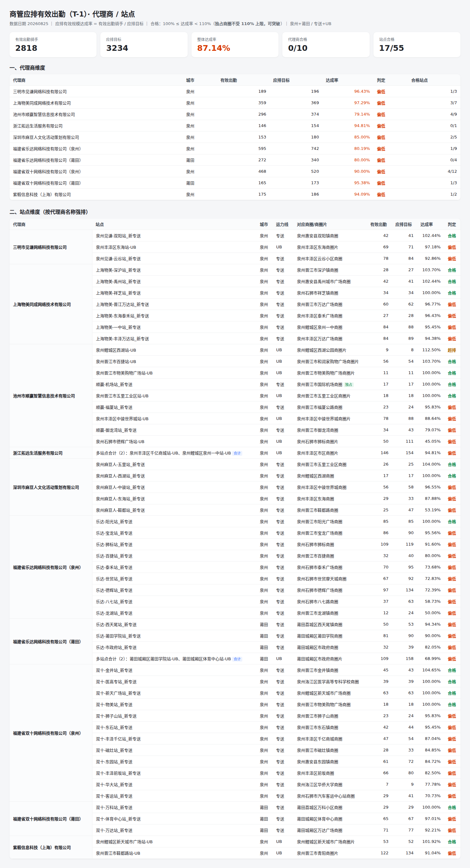This screenshot has height=868, width=470.
Task: Click station 泉州见谦-双阳站_新专送
Action: click(x=118, y=236)
